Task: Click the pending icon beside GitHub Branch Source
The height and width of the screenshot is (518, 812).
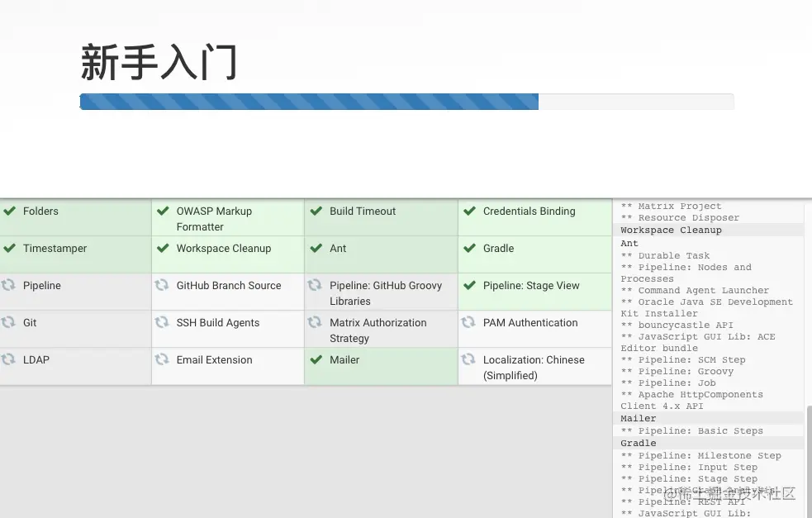Action: (162, 285)
